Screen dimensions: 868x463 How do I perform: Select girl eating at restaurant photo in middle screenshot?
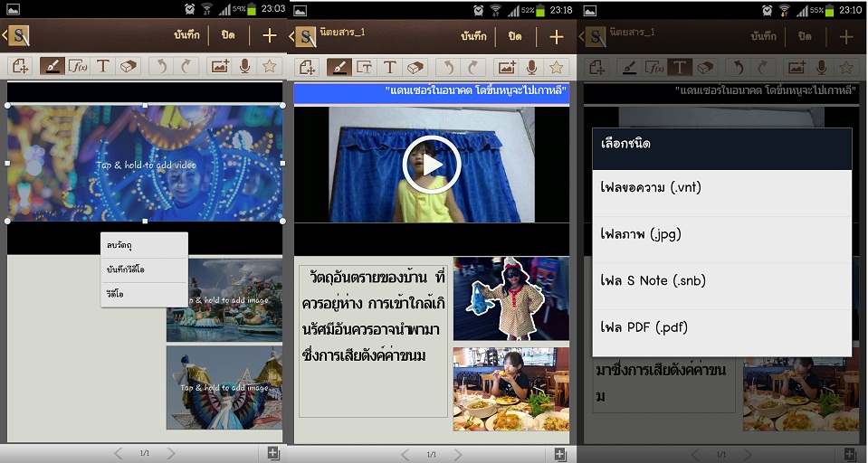[x=511, y=389]
